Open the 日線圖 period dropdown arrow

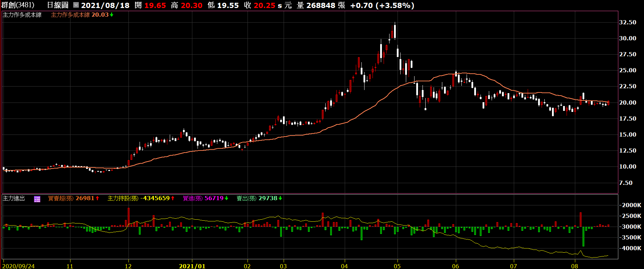(x=76, y=5)
